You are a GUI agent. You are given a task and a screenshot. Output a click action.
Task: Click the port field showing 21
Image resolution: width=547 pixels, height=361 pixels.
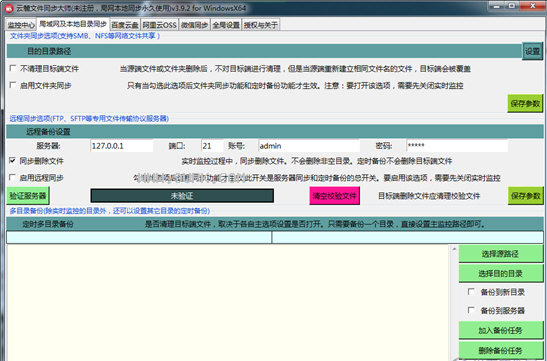coord(212,146)
